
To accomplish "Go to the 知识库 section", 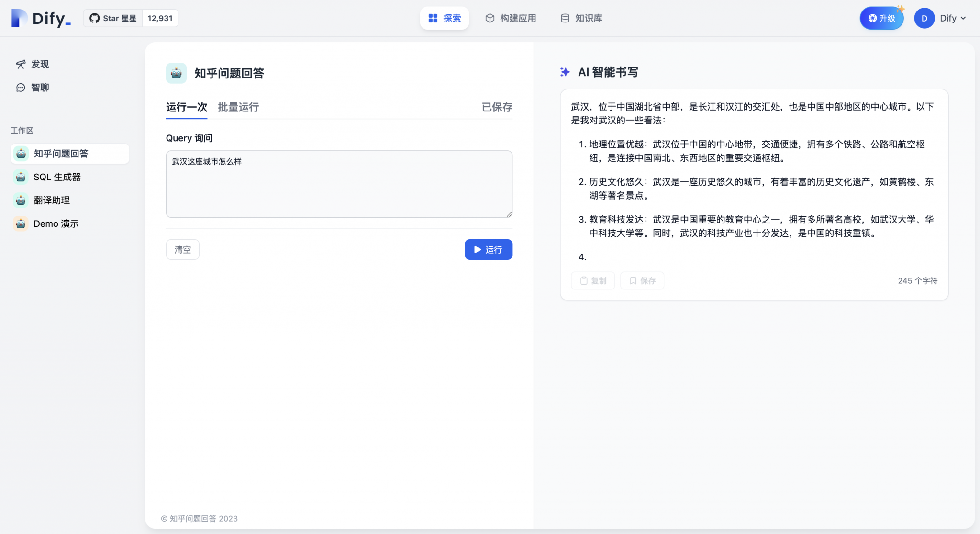I will (580, 18).
